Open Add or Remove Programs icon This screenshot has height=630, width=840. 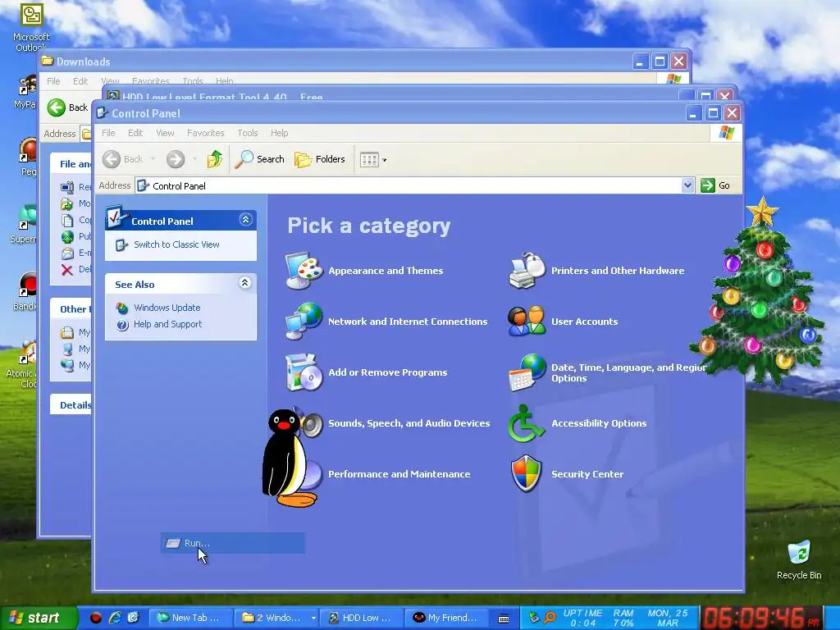click(x=304, y=372)
